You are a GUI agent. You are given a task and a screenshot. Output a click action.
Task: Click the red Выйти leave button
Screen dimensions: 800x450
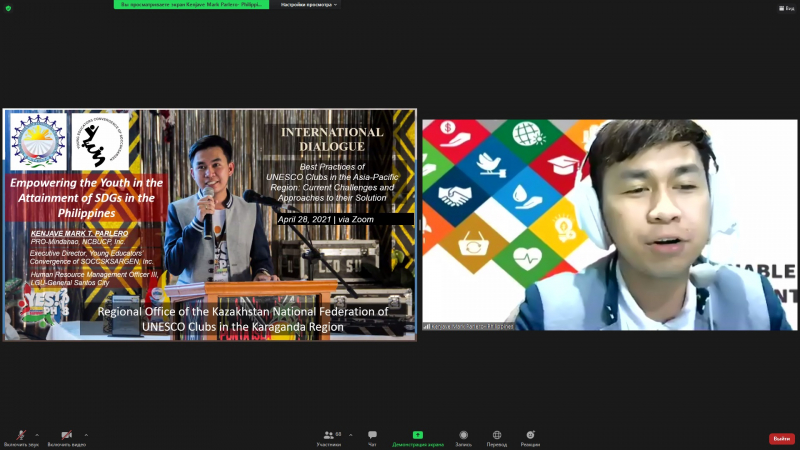[x=781, y=438]
